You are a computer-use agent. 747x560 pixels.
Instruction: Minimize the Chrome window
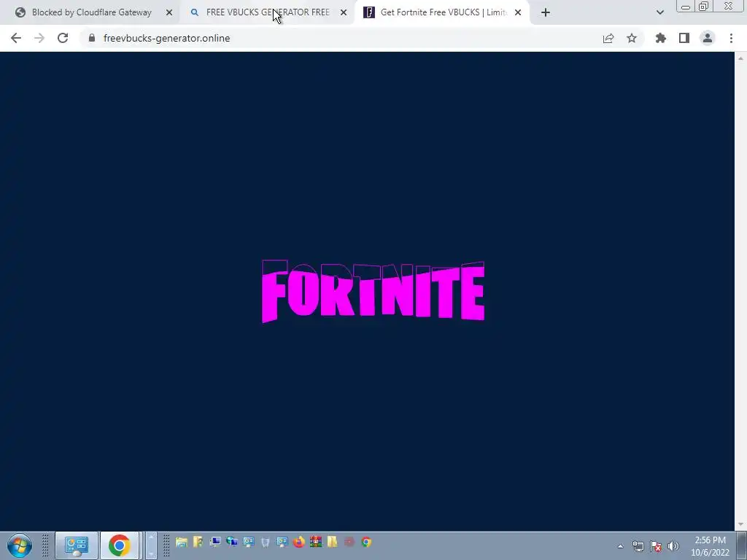coord(685,6)
